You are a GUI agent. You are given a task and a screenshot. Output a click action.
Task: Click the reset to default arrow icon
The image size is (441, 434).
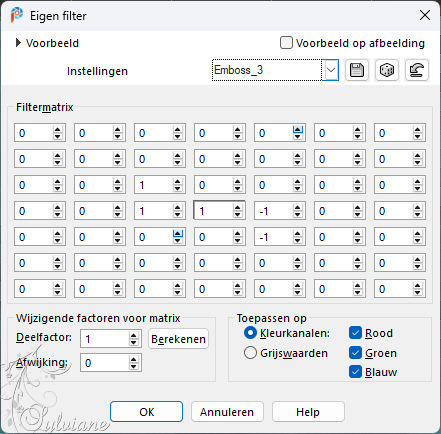417,70
